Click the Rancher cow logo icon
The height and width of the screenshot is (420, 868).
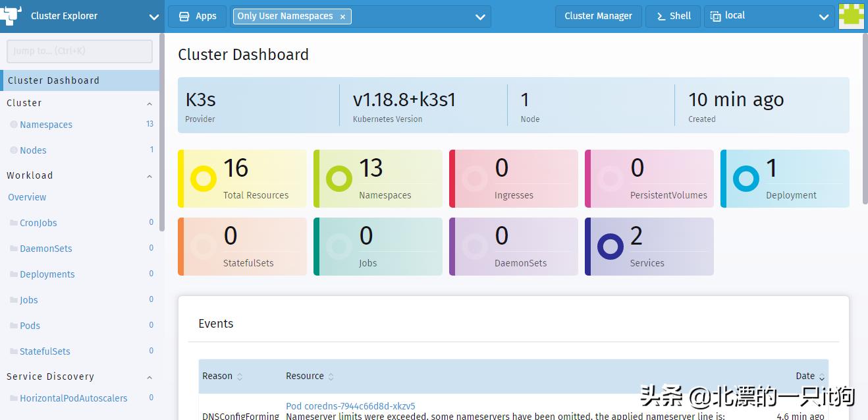(x=11, y=16)
